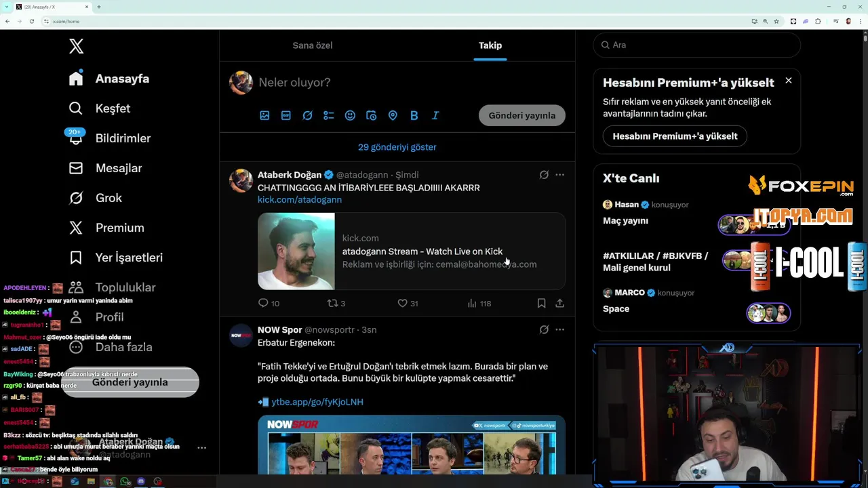
Task: Click the GIF icon in composer
Action: 286,116
